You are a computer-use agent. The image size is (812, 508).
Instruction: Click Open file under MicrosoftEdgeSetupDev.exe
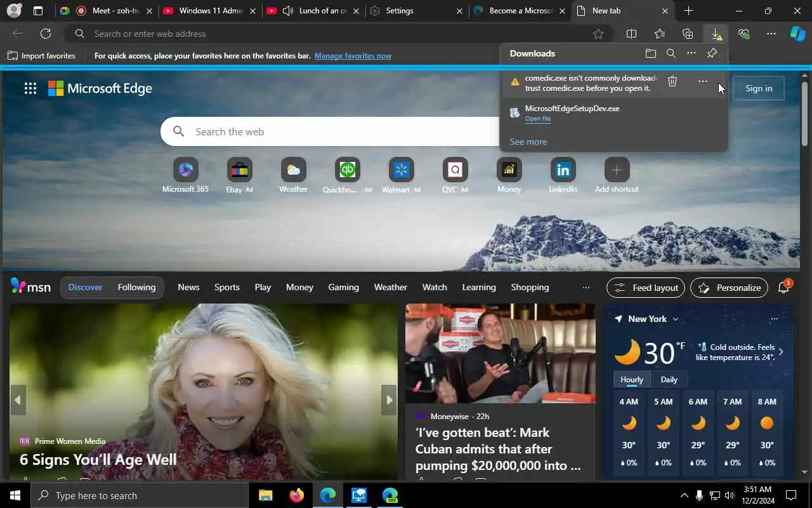[x=537, y=119]
